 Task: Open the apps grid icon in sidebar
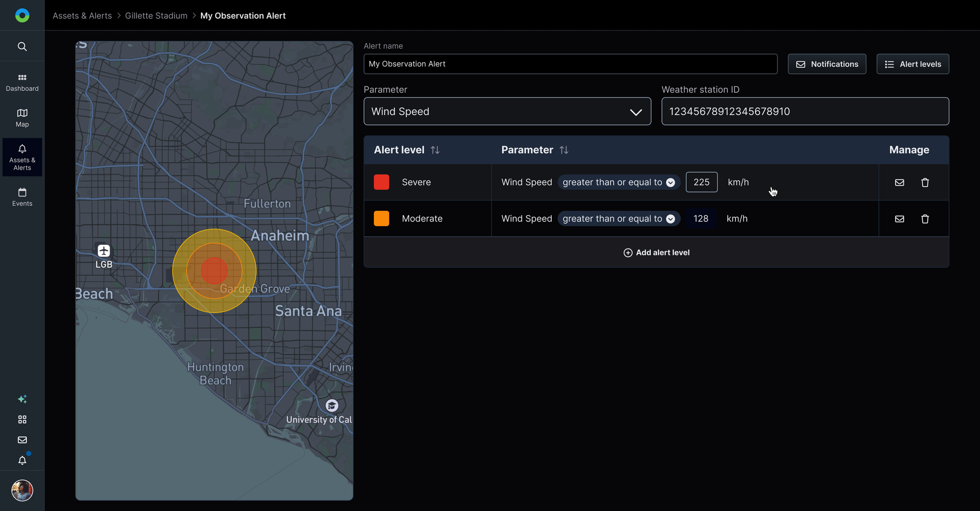click(x=22, y=419)
